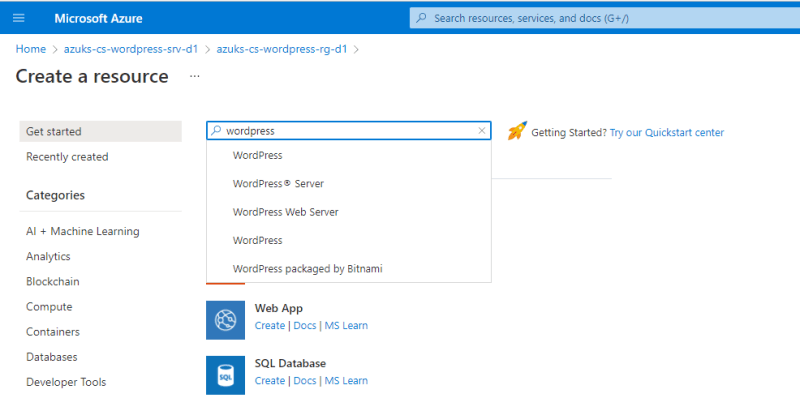Click the Create a resource page title
Viewport: 800px width, 398px height.
pyautogui.click(x=92, y=77)
